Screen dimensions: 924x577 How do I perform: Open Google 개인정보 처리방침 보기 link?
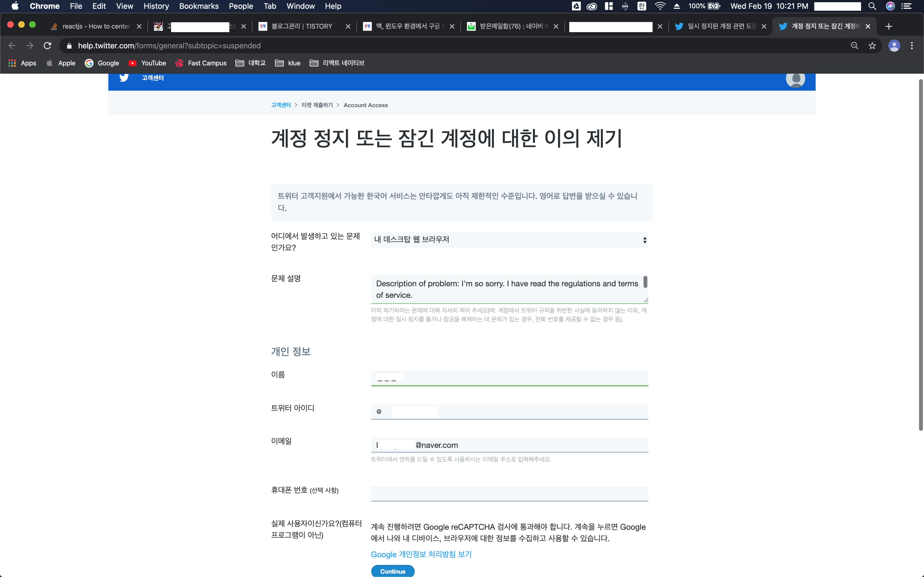421,554
